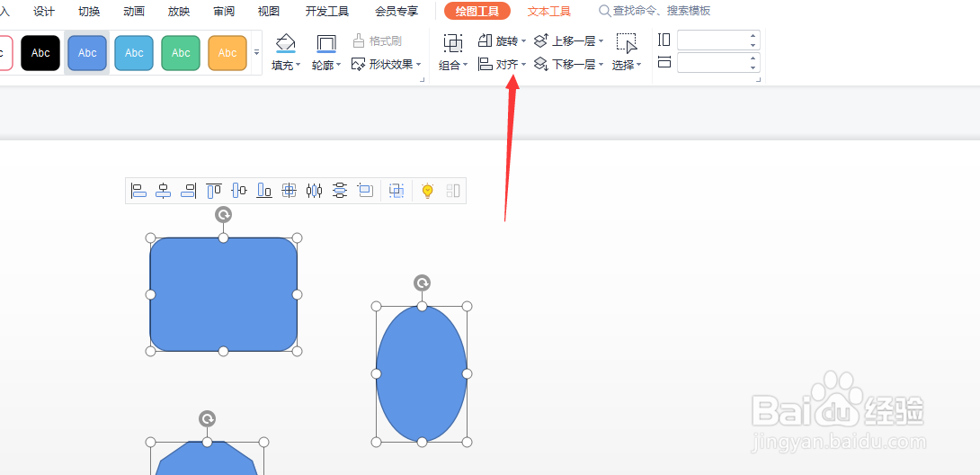Open size dialog launcher below the size fields
Viewport: 980px width, 475px height.
click(759, 79)
